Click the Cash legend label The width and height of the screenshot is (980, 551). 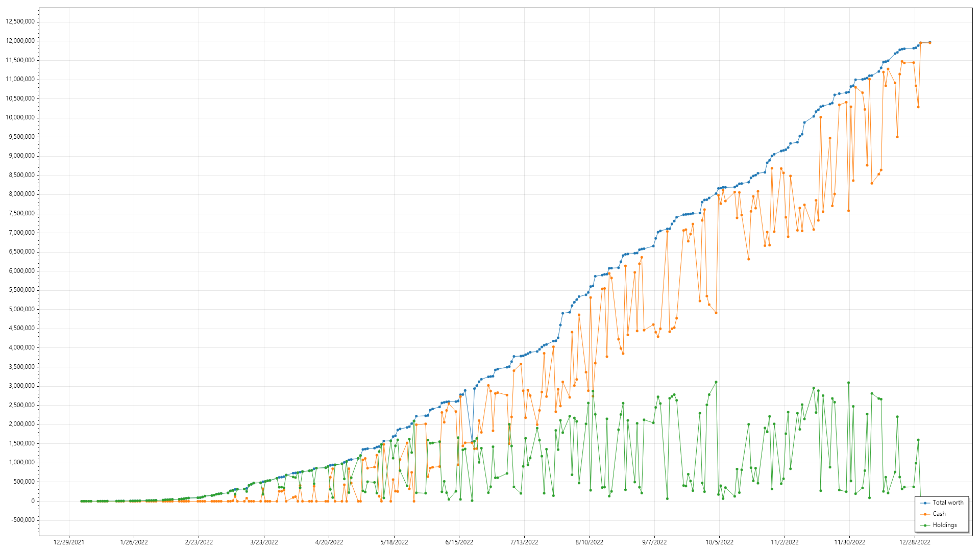939,514
